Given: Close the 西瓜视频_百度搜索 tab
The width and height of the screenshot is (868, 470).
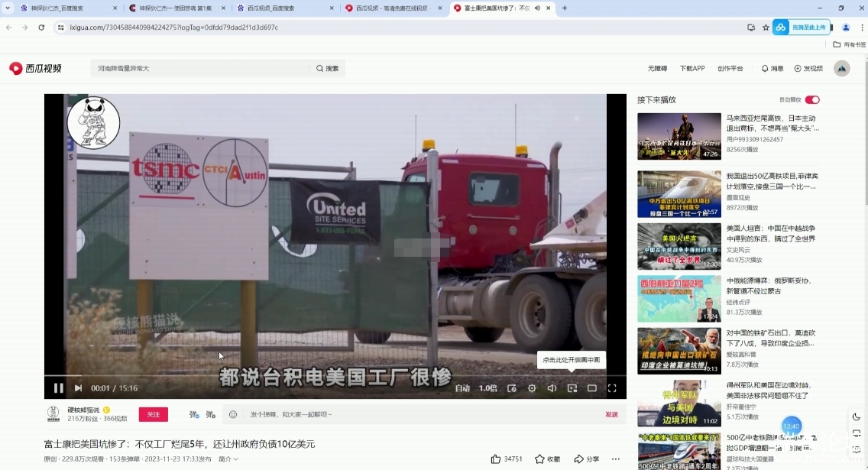Looking at the screenshot, I should coord(332,8).
